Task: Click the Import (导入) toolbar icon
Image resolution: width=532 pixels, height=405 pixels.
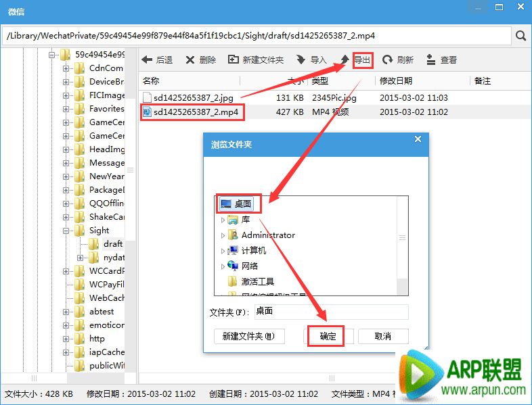Action: click(311, 60)
